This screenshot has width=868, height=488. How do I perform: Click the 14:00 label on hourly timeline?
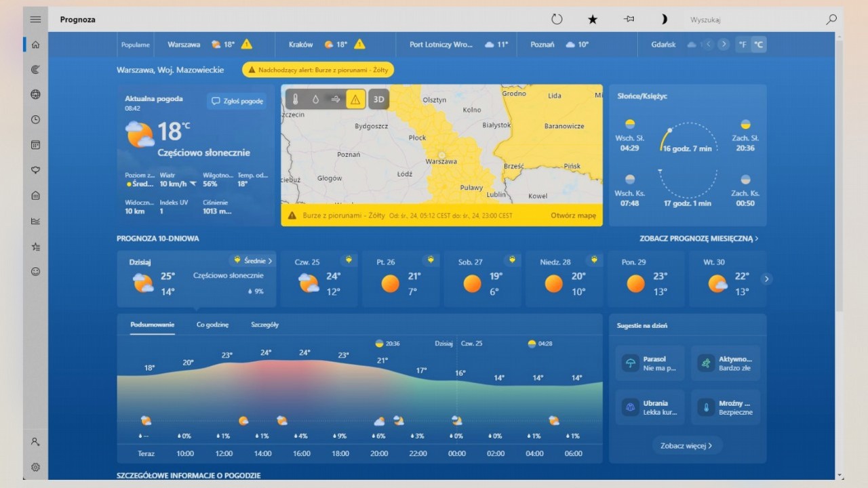(x=263, y=453)
